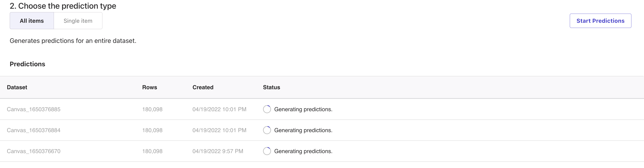Click Generating predictions status for Canvas_1650376670
Viewport: 644px width, 168px height.
coord(303,151)
